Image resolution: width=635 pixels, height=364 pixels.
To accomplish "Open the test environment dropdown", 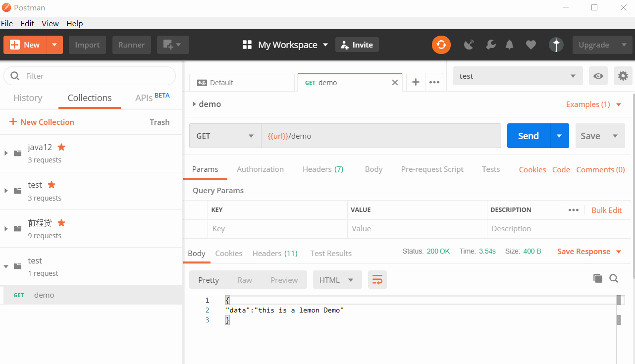I will pyautogui.click(x=517, y=76).
